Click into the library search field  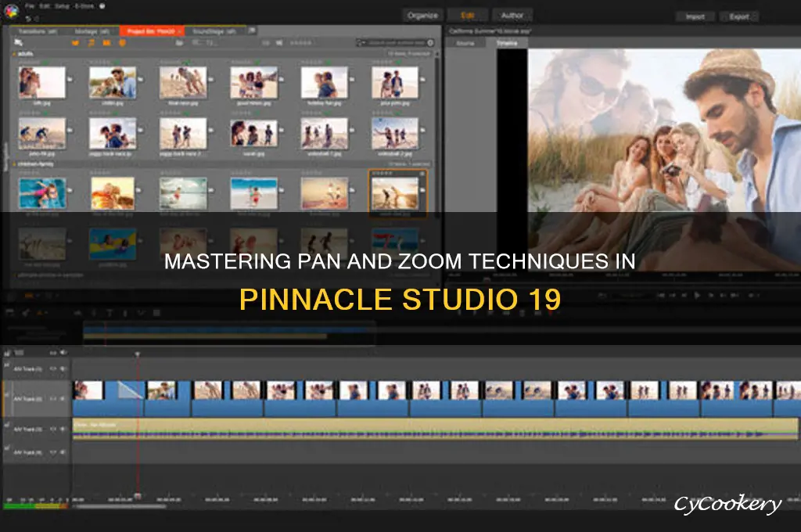pyautogui.click(x=397, y=42)
